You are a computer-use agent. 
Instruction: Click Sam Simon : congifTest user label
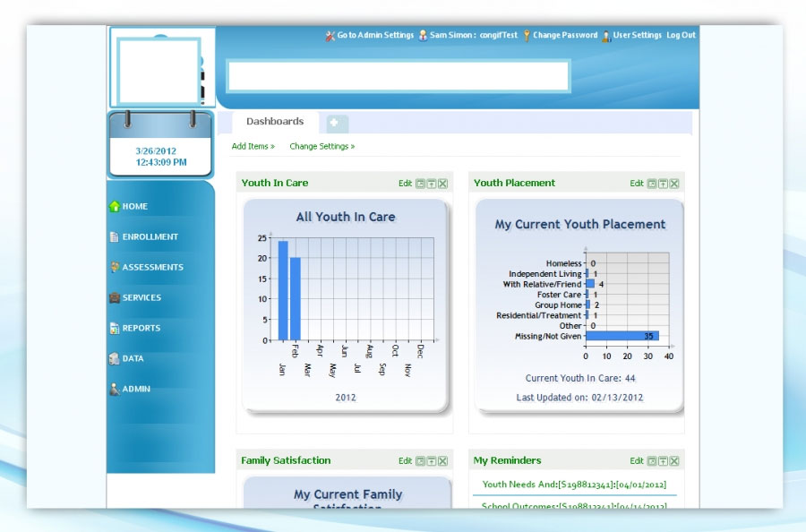point(474,35)
